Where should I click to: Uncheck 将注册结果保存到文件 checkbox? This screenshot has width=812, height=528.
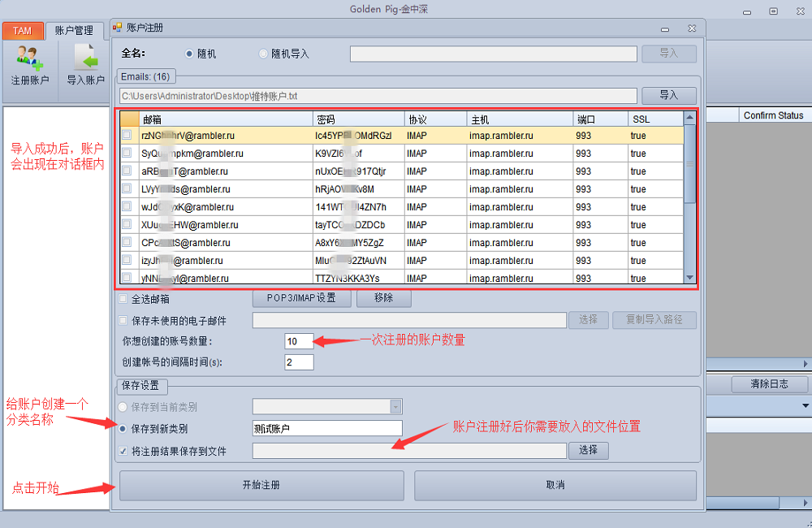coord(123,451)
